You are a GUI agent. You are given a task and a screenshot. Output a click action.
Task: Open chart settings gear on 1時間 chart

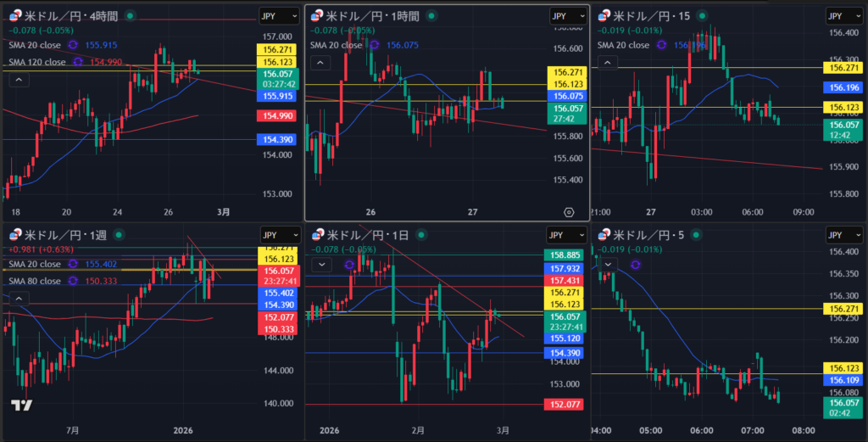click(568, 211)
